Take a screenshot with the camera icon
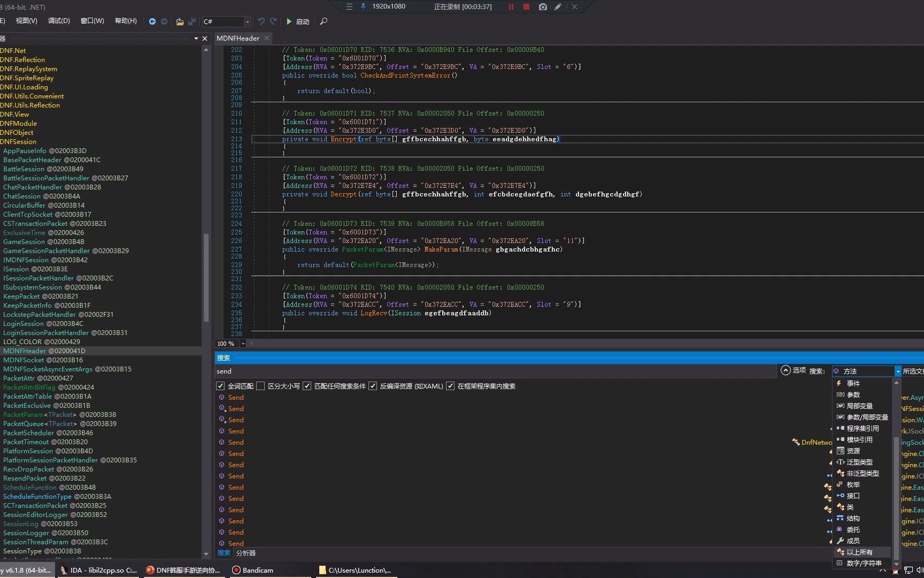 pos(543,7)
